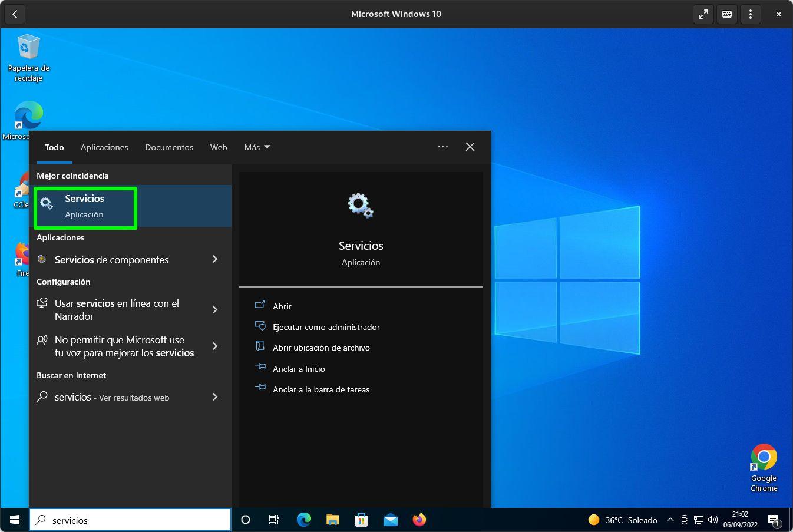Click keyboard shortcut icon in VM title bar
This screenshot has height=532, width=793.
[727, 14]
